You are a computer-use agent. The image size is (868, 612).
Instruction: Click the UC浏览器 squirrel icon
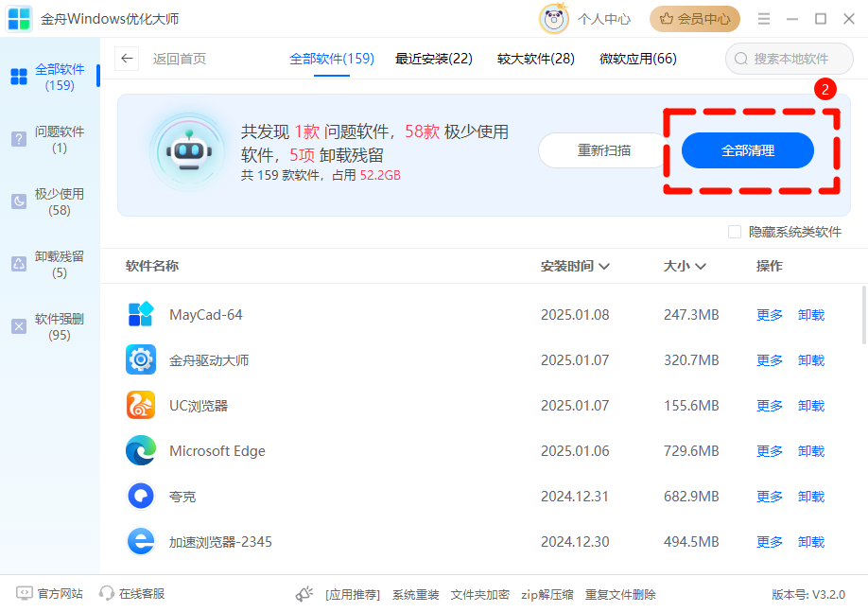(x=141, y=405)
